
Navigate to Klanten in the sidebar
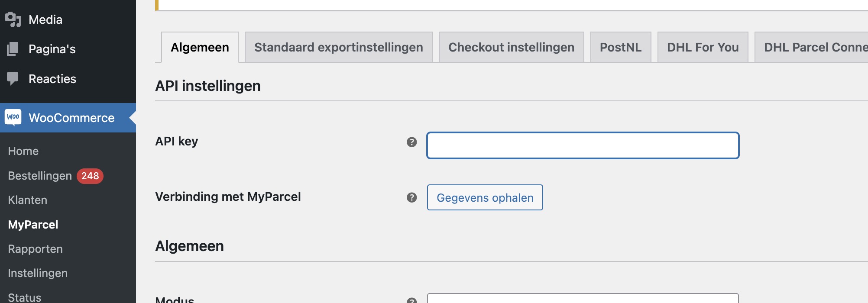[x=27, y=200]
